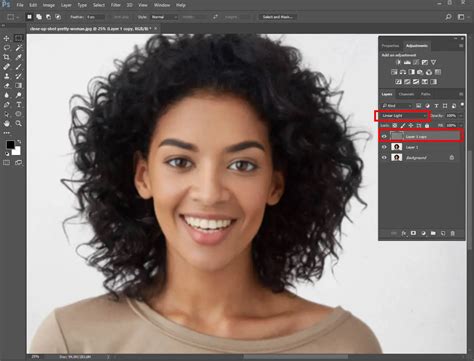Click the add layer style fx icon
This screenshot has width=474, height=361.
pos(404,233)
